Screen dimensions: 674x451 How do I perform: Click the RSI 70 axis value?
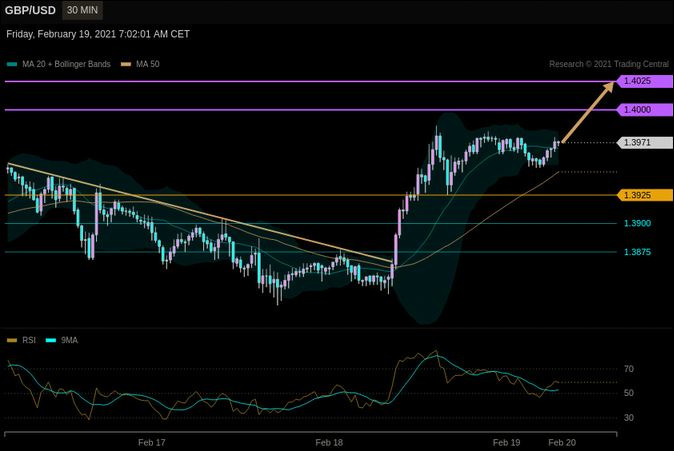point(629,369)
